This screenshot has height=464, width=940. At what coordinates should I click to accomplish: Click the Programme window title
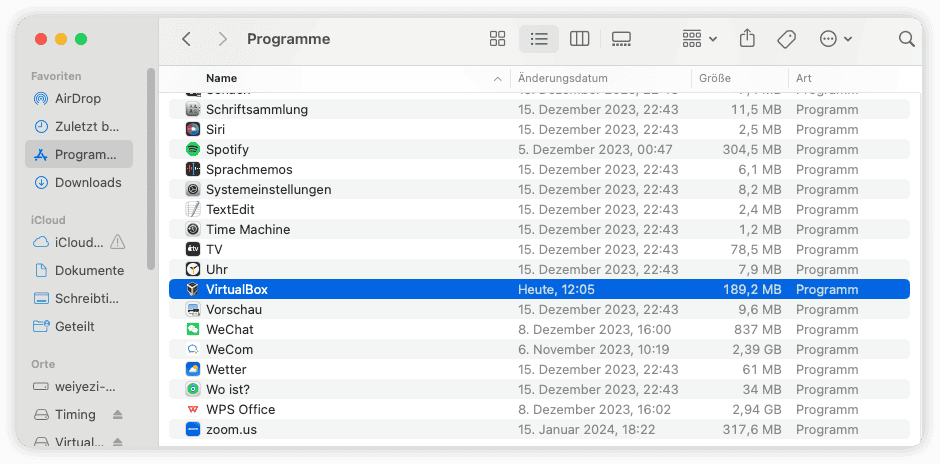[288, 39]
